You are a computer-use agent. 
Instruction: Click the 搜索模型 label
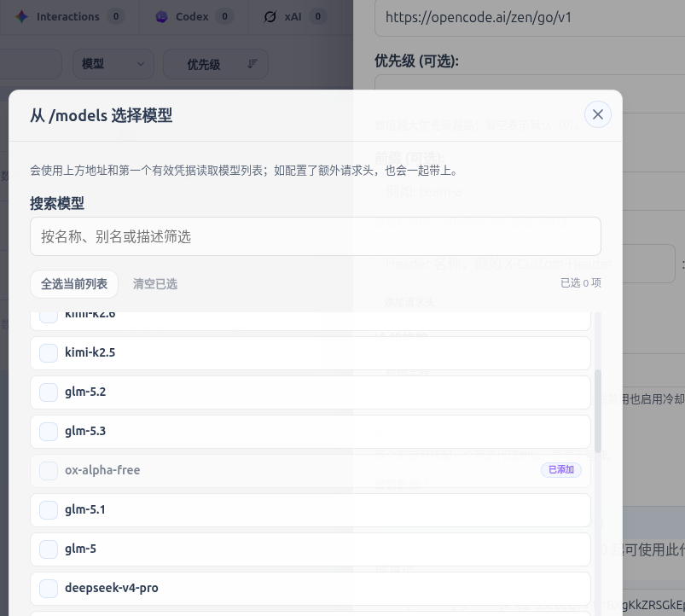57,203
